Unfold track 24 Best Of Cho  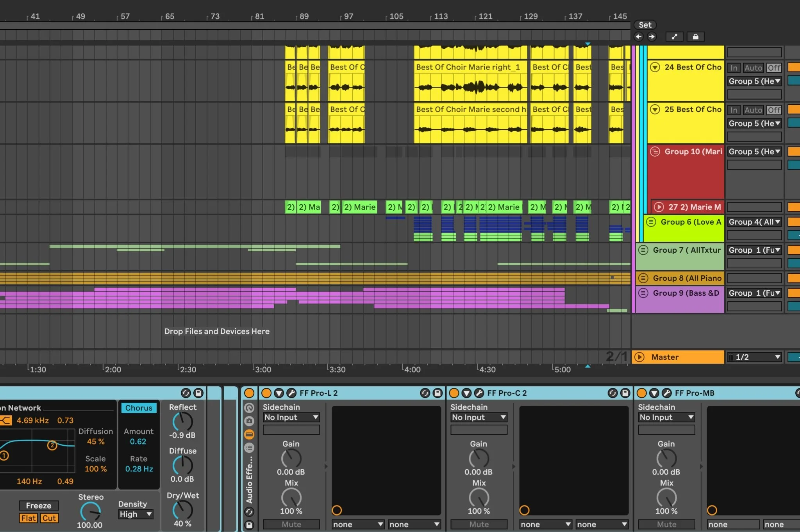coord(655,67)
